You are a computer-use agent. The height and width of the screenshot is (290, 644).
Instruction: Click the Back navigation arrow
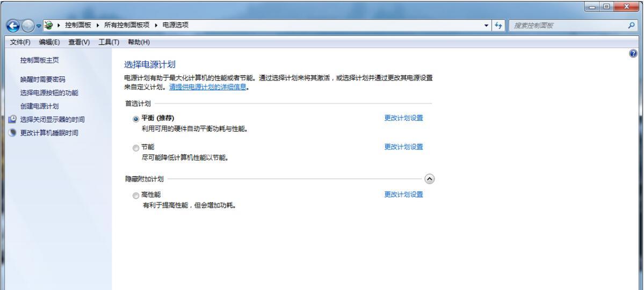click(13, 26)
